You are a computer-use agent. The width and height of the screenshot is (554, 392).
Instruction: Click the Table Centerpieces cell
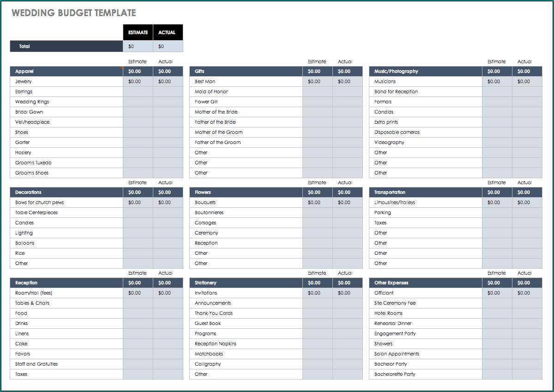pyautogui.click(x=66, y=213)
